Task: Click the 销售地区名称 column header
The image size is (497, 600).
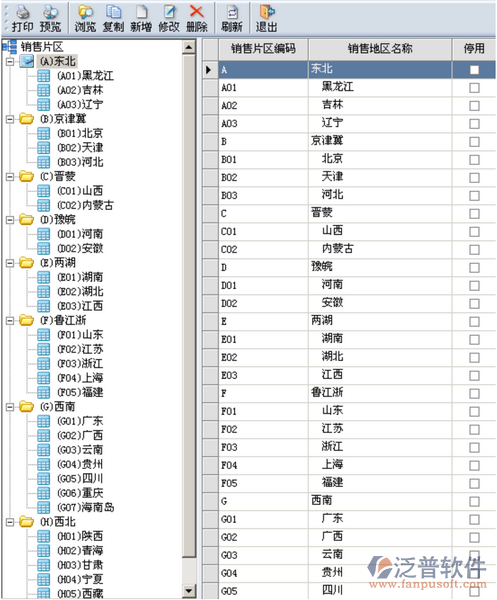Action: point(380,49)
